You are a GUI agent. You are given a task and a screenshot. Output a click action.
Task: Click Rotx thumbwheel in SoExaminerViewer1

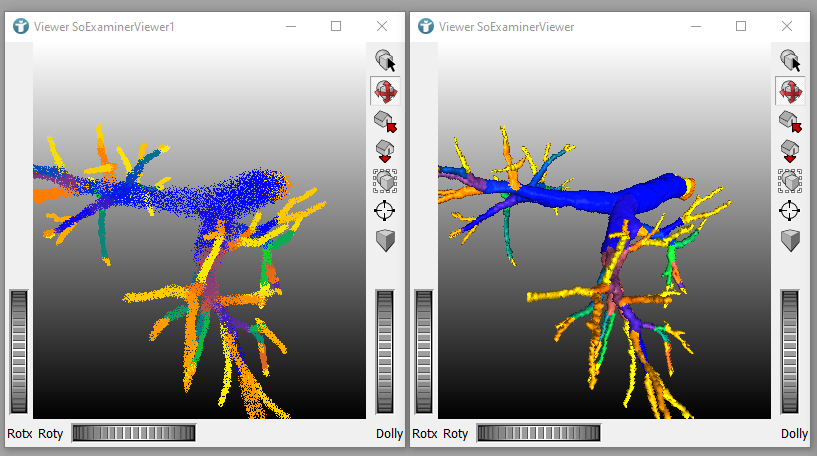click(19, 351)
